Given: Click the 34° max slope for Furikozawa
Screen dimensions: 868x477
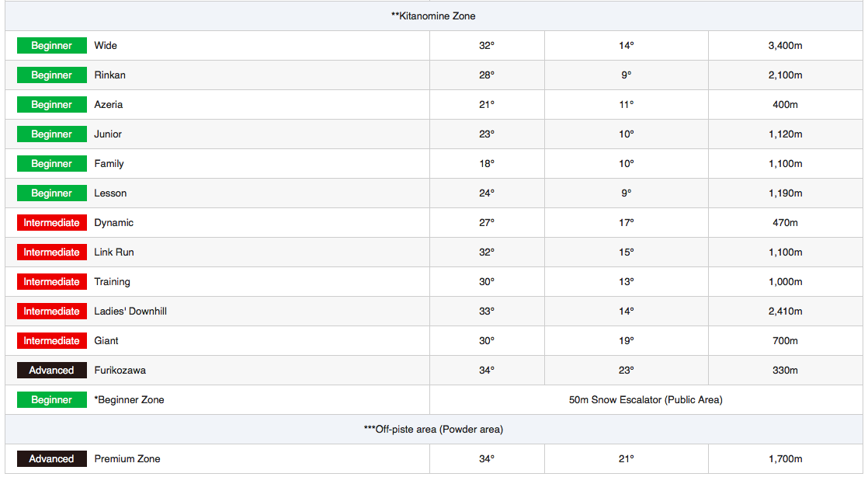Looking at the screenshot, I should pyautogui.click(x=487, y=371).
